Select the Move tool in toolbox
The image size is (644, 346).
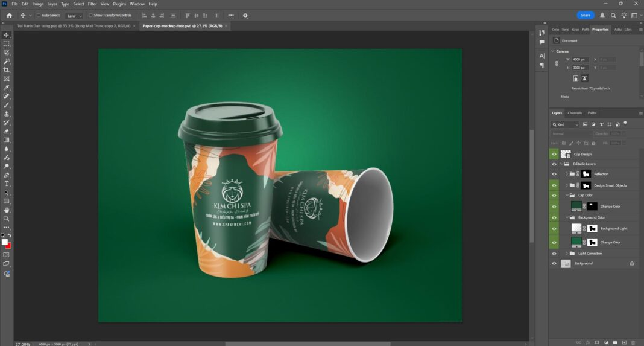coord(6,35)
